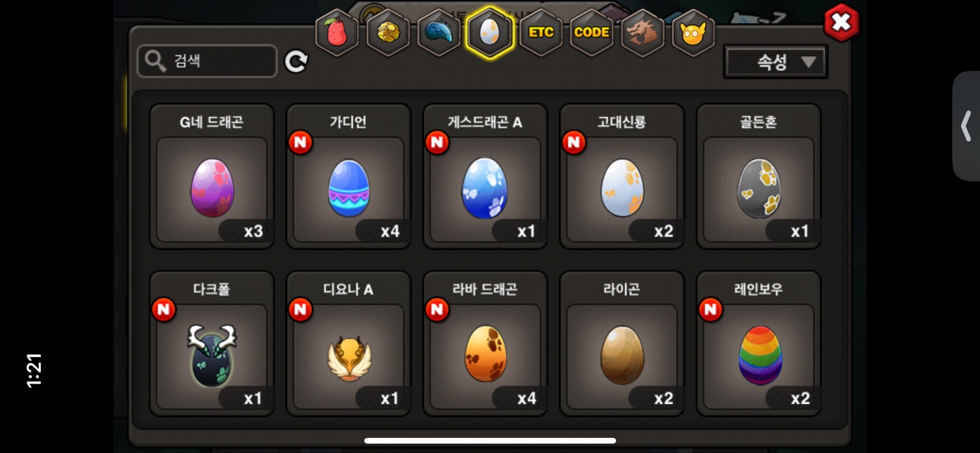Open the brown dragon head tab
The height and width of the screenshot is (453, 980).
[x=642, y=32]
